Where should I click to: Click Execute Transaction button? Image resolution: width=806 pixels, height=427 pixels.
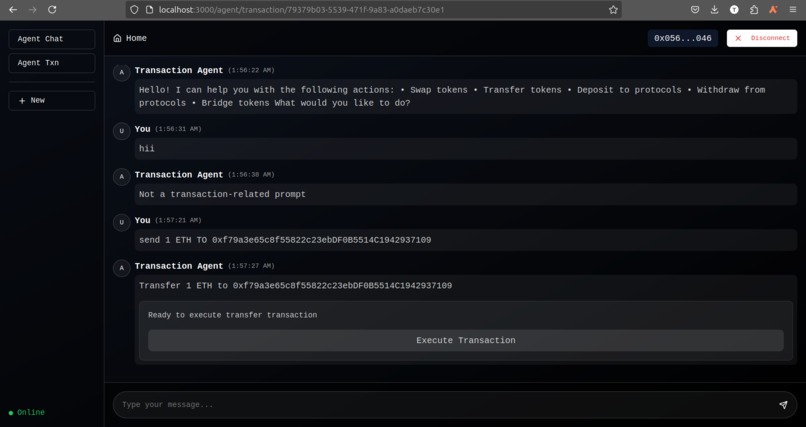[x=466, y=340]
